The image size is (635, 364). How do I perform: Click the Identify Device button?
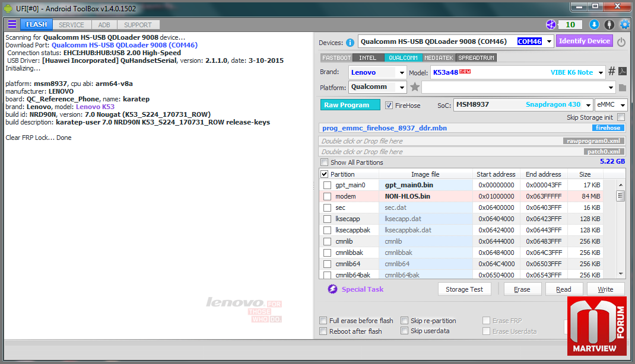click(x=584, y=41)
